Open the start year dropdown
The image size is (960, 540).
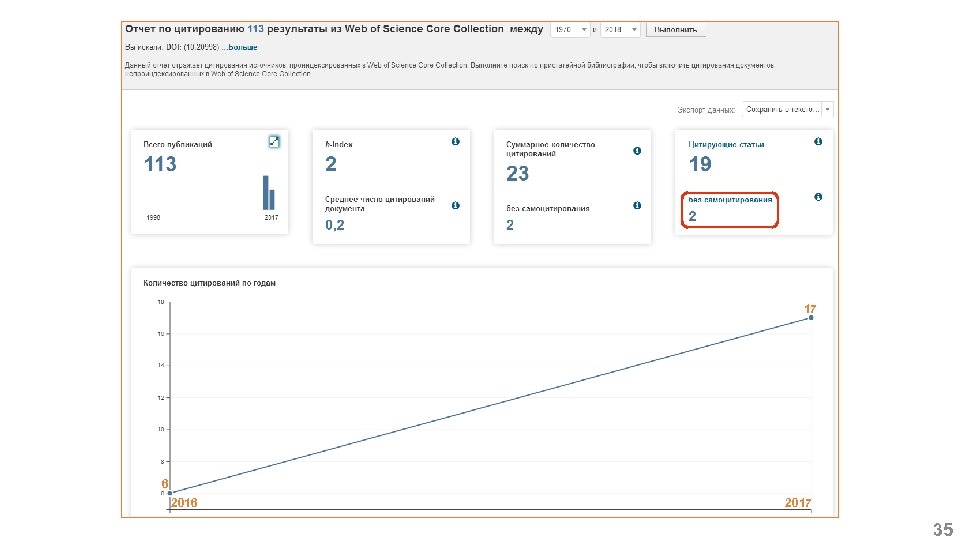point(570,29)
